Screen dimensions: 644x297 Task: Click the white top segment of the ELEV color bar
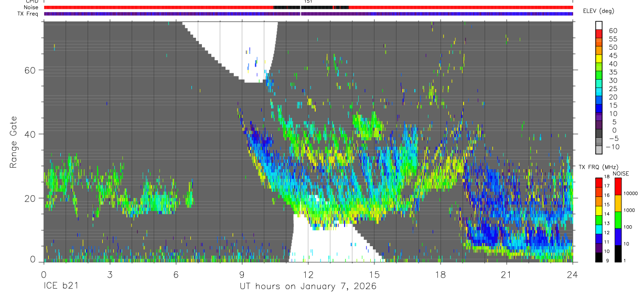(x=599, y=25)
